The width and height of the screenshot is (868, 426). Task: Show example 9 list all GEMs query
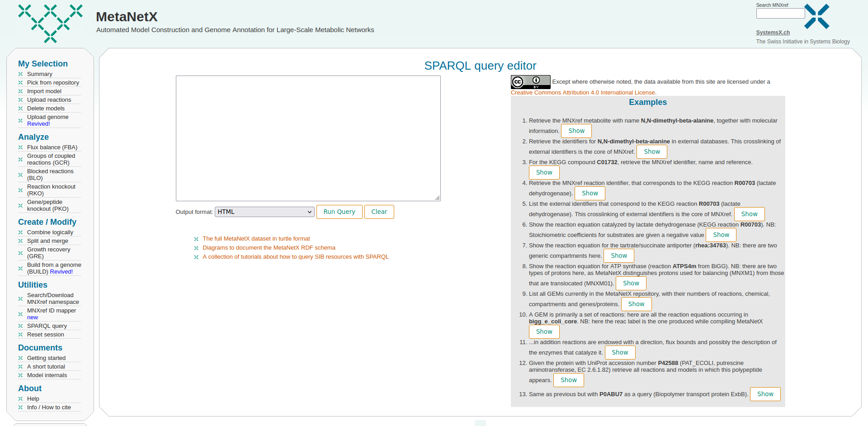pos(637,304)
